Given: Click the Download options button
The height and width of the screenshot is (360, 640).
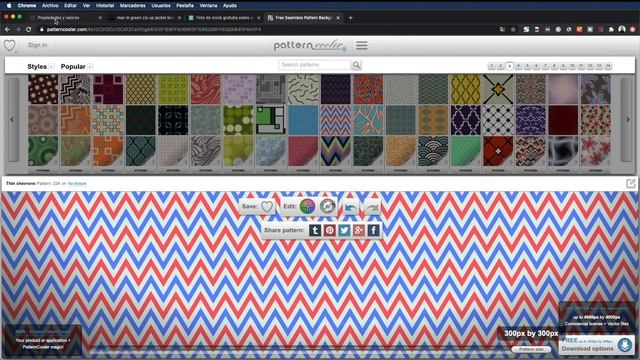Looking at the screenshot, I should pyautogui.click(x=597, y=345).
